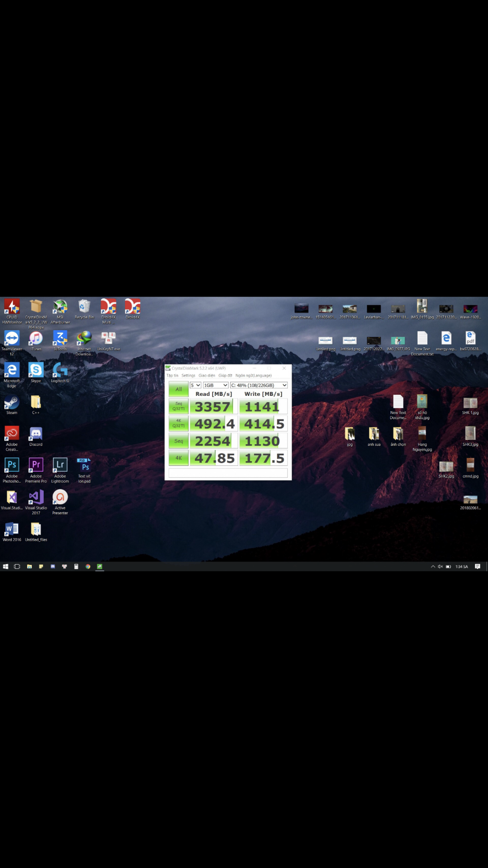This screenshot has width=488, height=868.
Task: Select the MSI Afterburner shortcut
Action: point(60,308)
